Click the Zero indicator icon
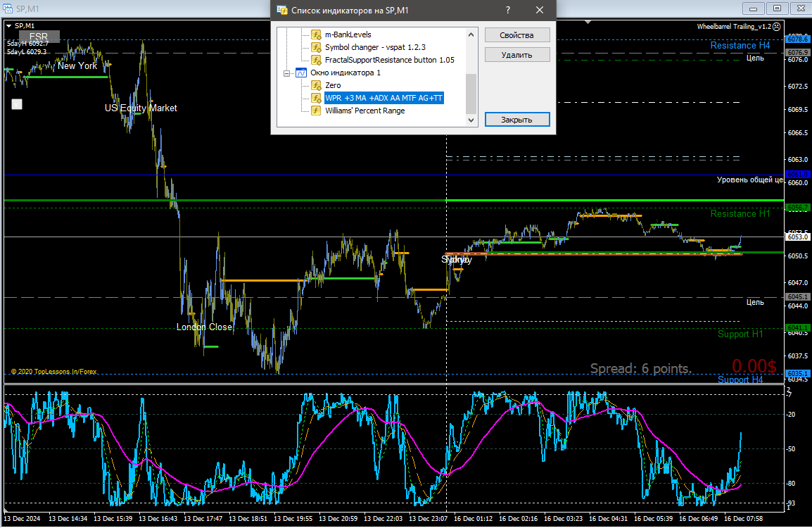This screenshot has width=812, height=528. pos(317,85)
